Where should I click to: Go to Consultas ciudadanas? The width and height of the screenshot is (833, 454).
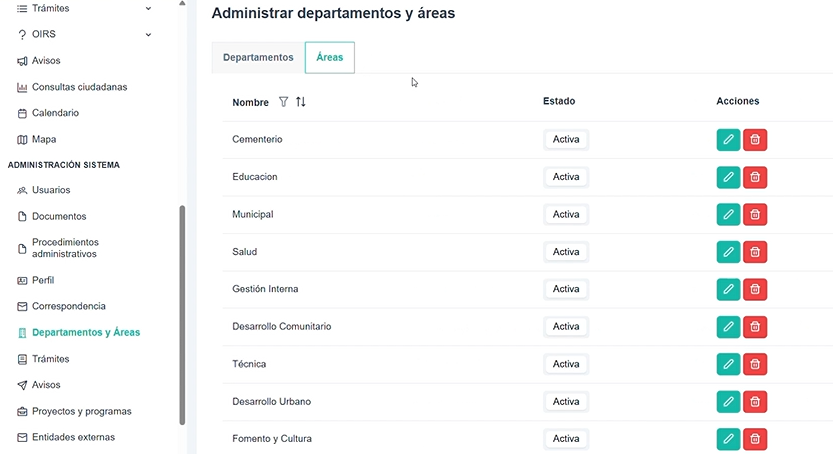pos(79,87)
